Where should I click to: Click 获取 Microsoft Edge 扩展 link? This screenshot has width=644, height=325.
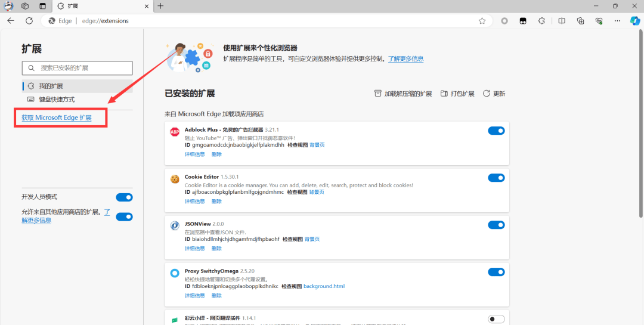[57, 118]
